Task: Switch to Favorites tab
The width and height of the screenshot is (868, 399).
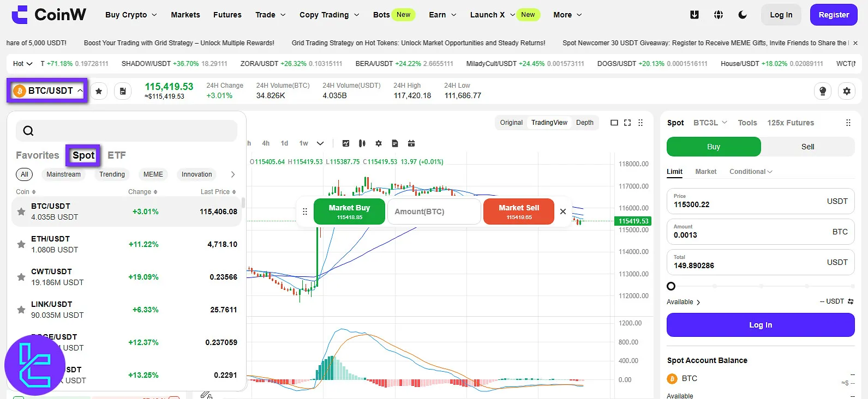Action: tap(37, 155)
